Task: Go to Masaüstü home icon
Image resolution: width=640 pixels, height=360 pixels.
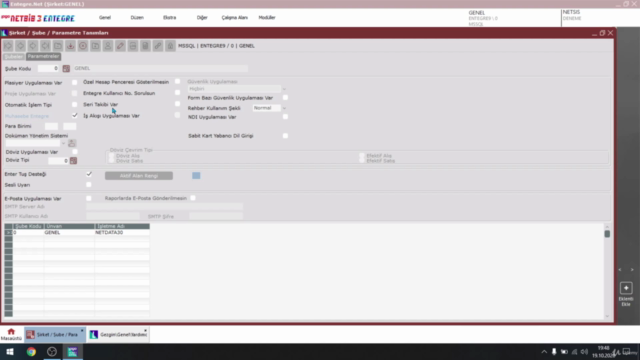Action: 11,334
